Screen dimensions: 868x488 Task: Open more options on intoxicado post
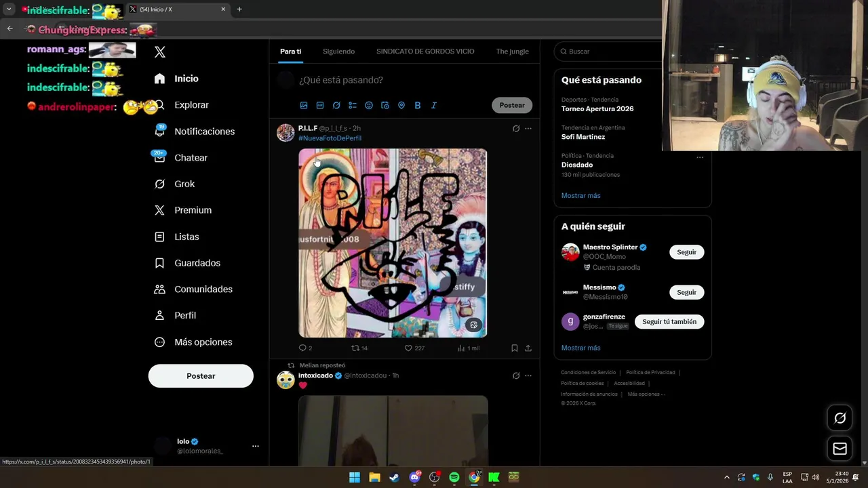(x=528, y=375)
